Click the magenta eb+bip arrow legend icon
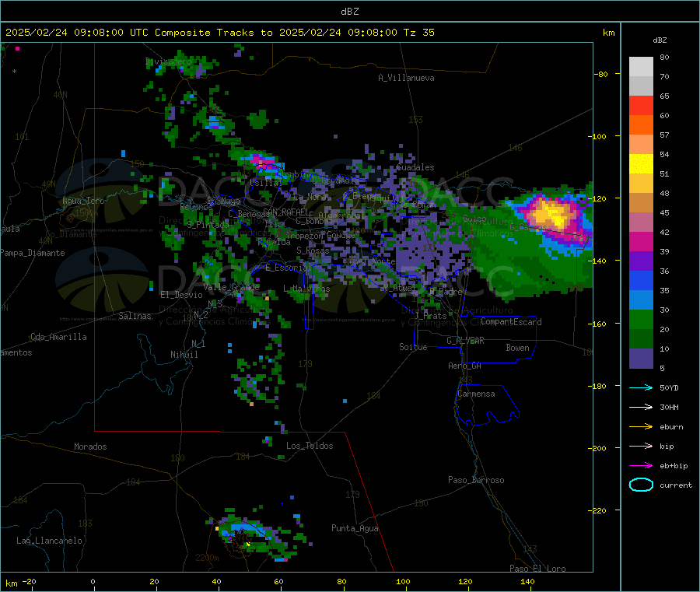Viewport: 700px width, 592px height. pos(641,466)
